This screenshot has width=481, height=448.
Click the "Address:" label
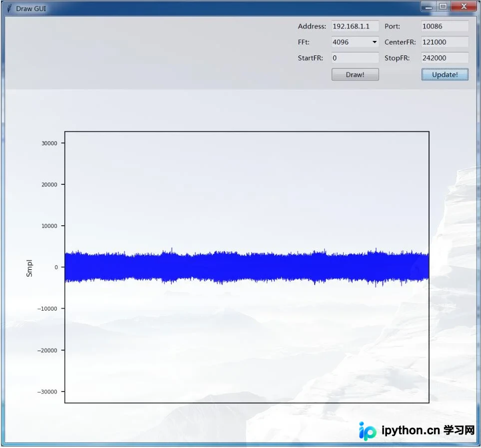click(312, 26)
